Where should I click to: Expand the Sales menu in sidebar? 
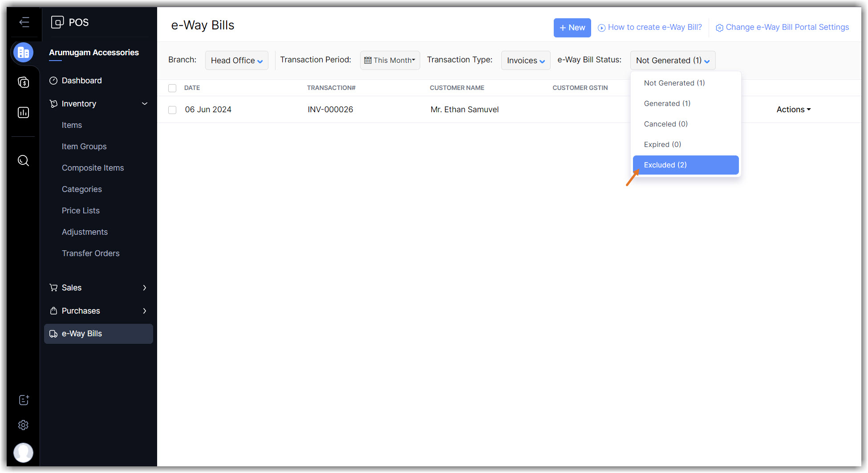pos(98,288)
